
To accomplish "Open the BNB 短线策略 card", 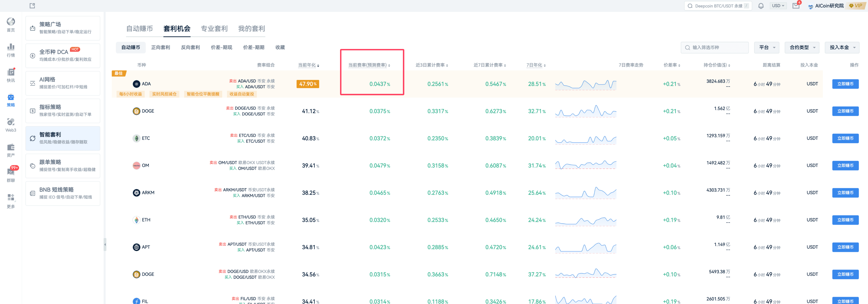I will 63,193.
